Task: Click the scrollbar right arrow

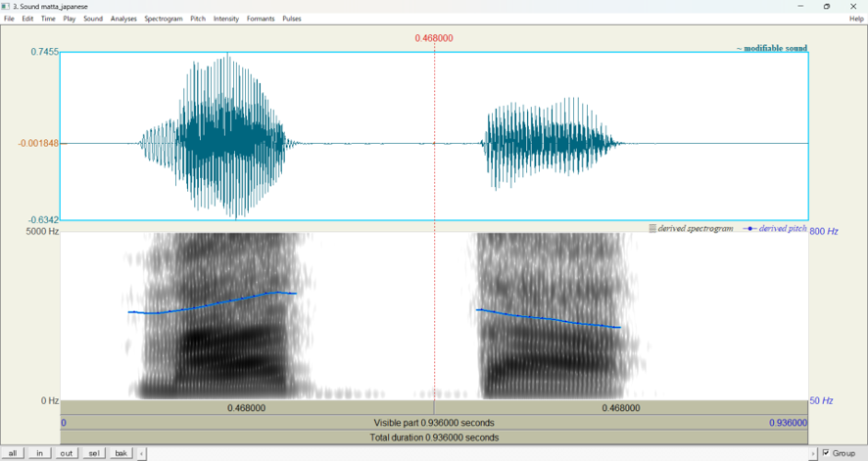Action: pos(813,454)
